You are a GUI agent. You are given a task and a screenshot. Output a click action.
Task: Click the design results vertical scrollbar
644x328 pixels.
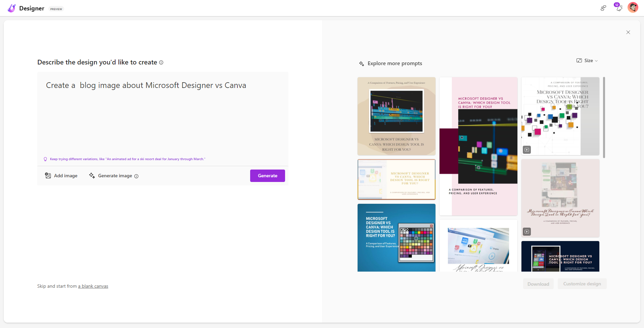click(604, 118)
